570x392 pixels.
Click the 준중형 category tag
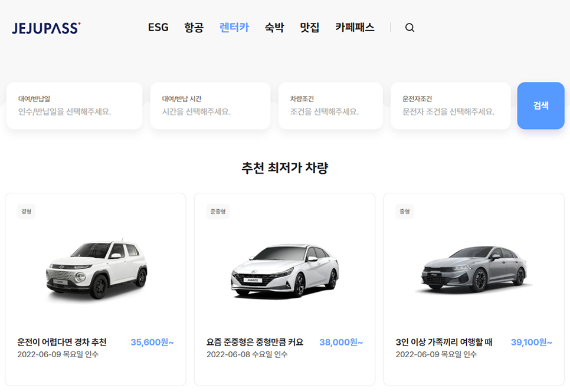[x=218, y=212]
